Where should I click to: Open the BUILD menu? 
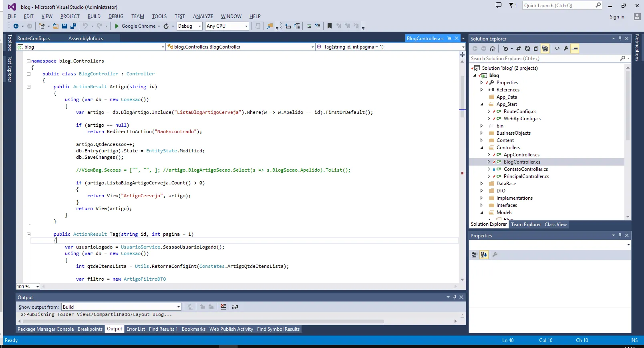point(94,16)
